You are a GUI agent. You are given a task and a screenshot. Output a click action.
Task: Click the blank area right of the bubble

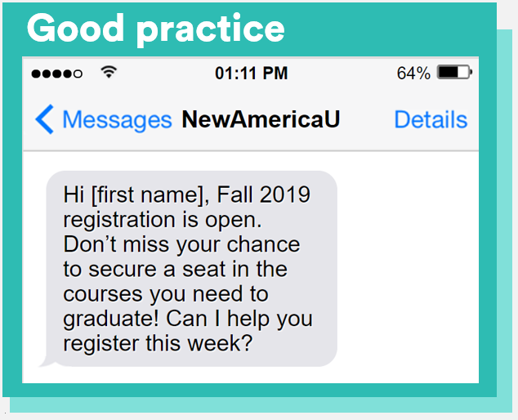tap(407, 269)
